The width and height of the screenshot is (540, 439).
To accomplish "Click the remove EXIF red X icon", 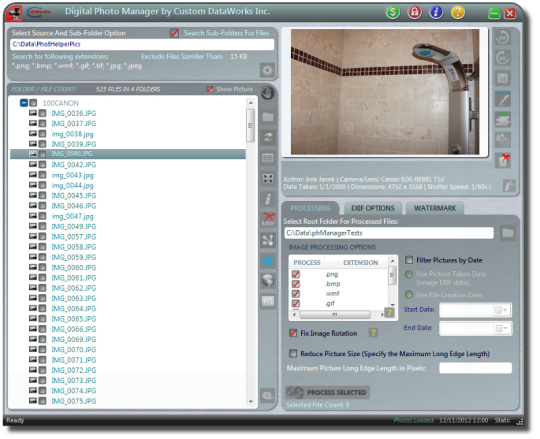I will pyautogui.click(x=268, y=219).
